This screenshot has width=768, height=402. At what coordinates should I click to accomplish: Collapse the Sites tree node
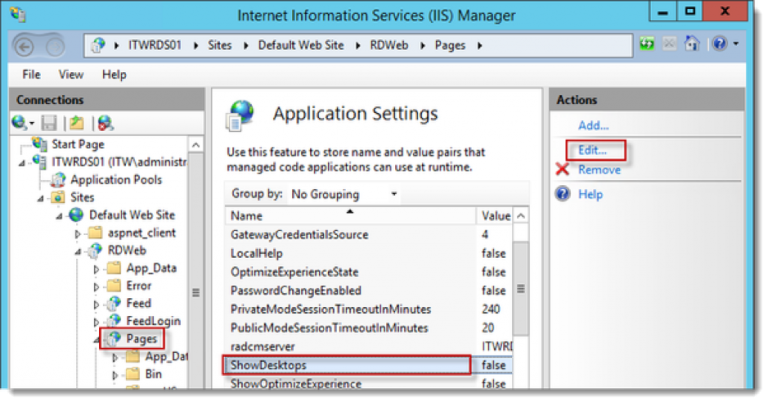41,199
